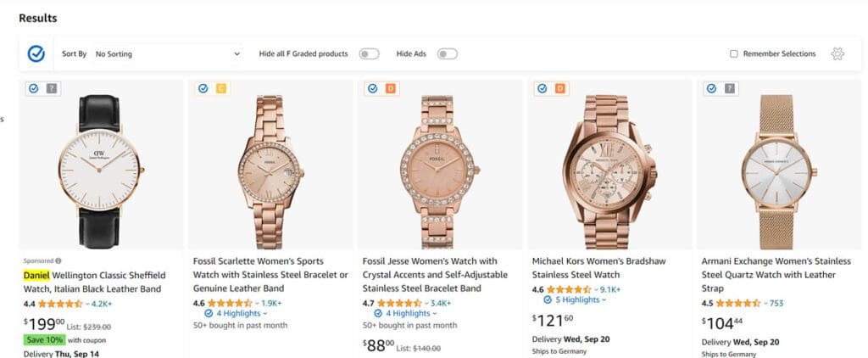Click the blue checkmark logo in the filter bar
The height and width of the screenshot is (358, 868).
click(x=36, y=53)
